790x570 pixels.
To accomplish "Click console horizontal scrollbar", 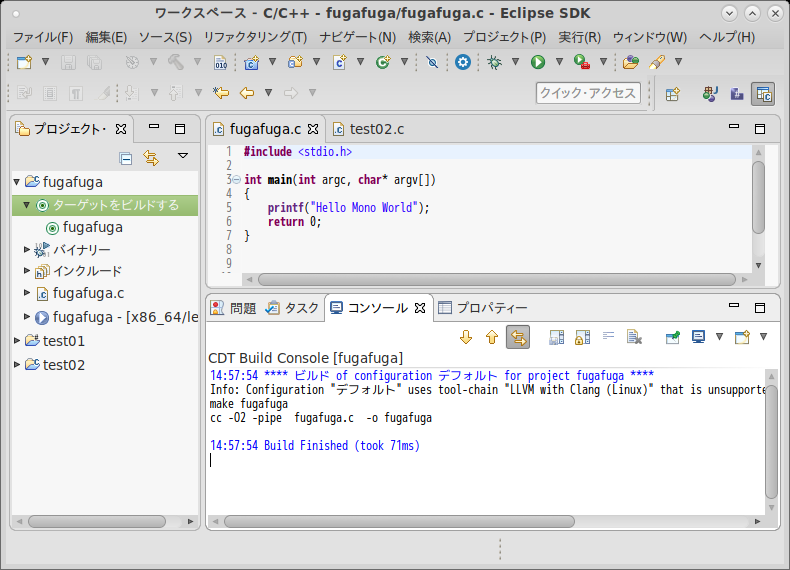I will click(x=399, y=521).
